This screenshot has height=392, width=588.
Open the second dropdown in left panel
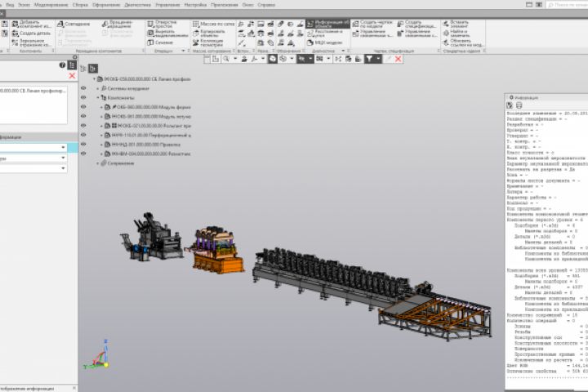pyautogui.click(x=63, y=158)
